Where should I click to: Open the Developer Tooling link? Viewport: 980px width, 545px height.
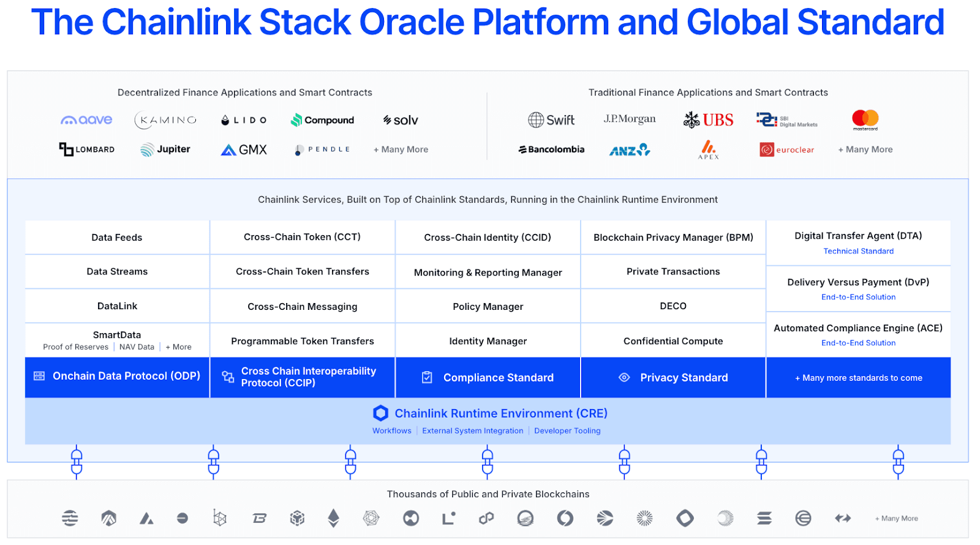[567, 431]
